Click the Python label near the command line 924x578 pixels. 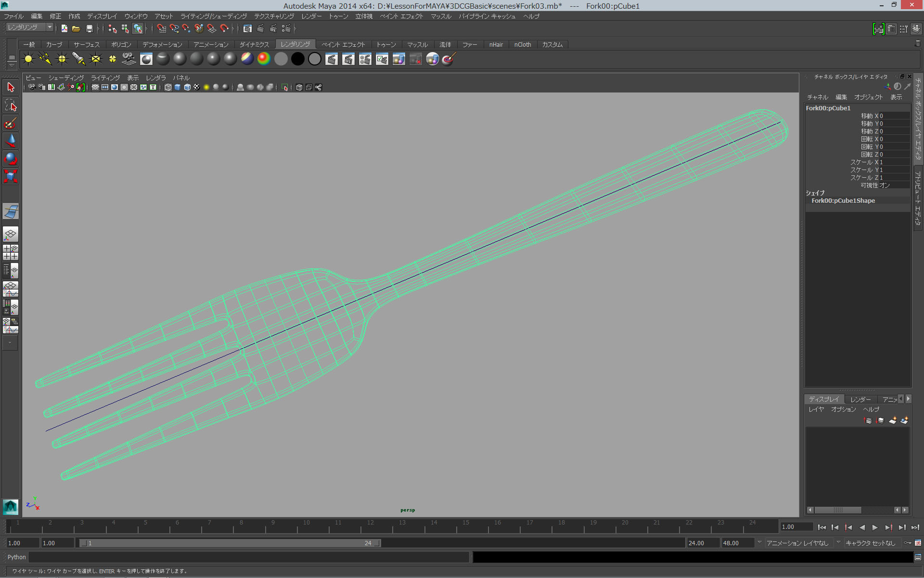pos(16,557)
